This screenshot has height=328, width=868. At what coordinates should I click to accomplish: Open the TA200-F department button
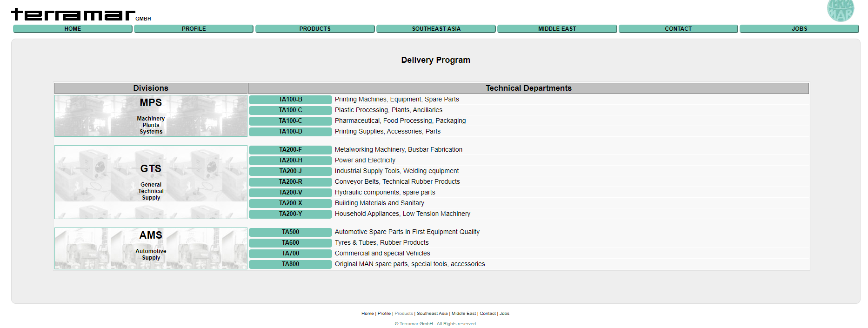290,150
